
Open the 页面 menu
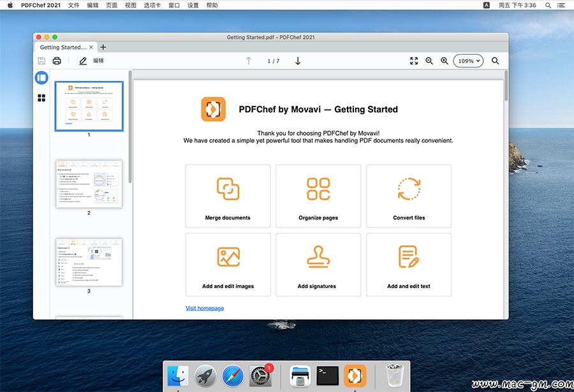[x=112, y=5]
